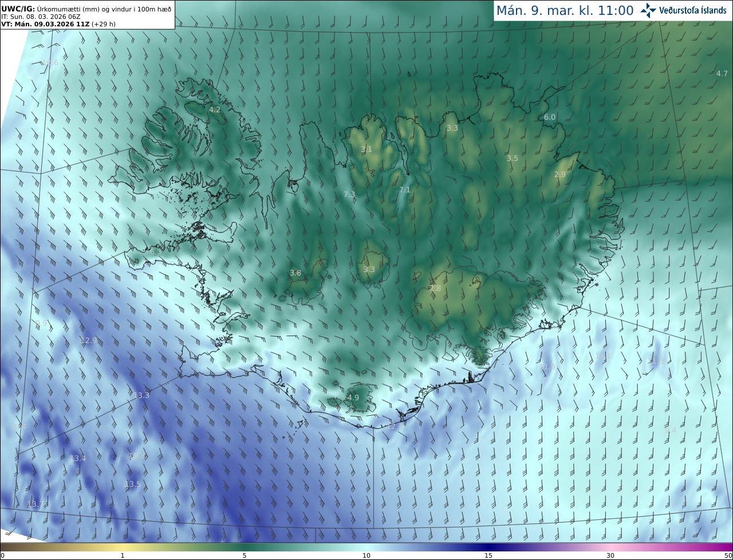Click the 7.3 value label on map
733x560 pixels.
pyautogui.click(x=349, y=195)
